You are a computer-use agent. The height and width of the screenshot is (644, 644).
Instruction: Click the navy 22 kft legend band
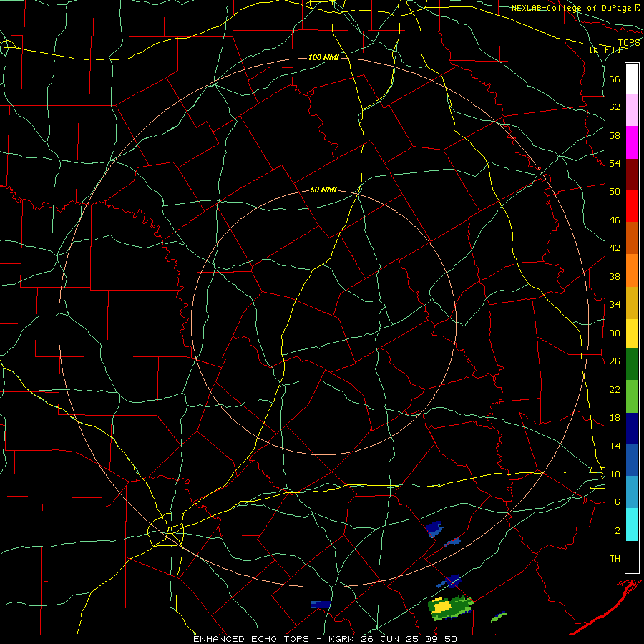pyautogui.click(x=632, y=429)
